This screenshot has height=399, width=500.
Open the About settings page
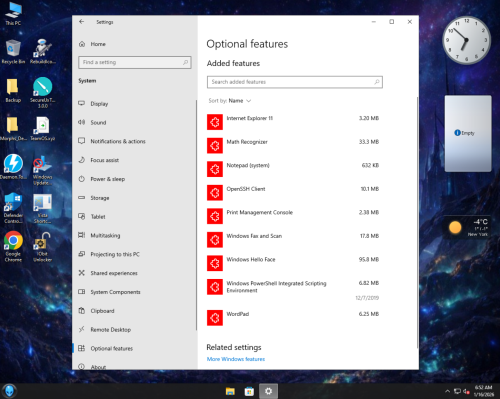click(98, 367)
